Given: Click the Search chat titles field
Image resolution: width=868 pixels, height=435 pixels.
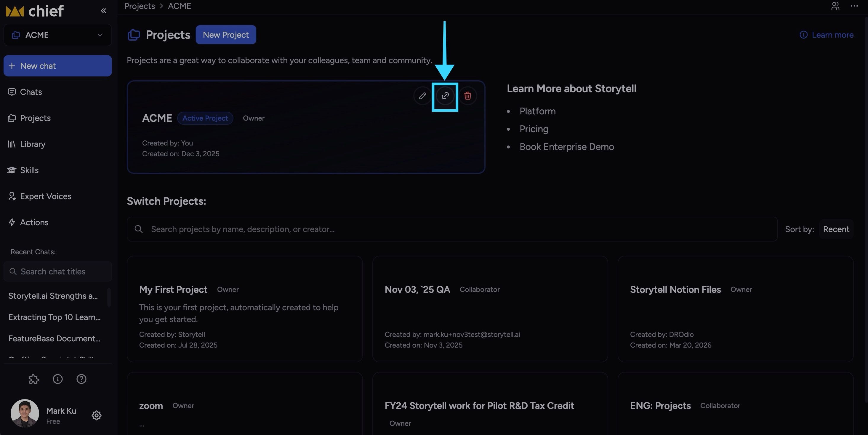Looking at the screenshot, I should pos(57,272).
